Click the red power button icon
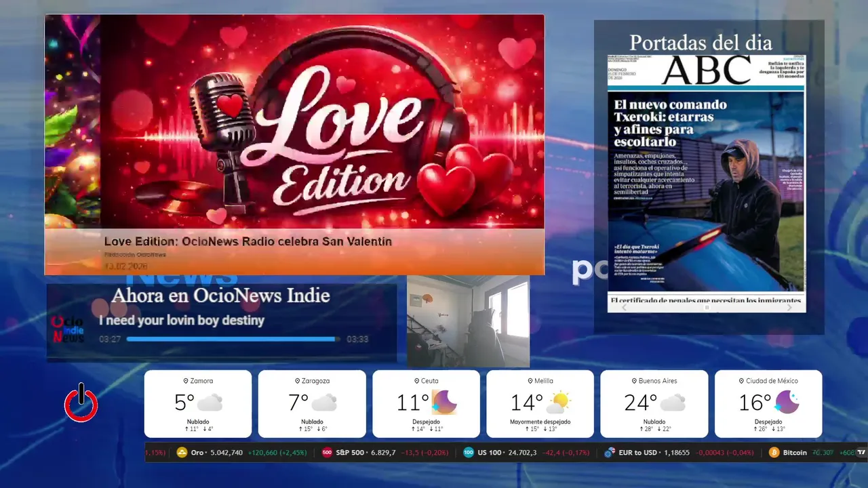The height and width of the screenshot is (488, 868). (x=81, y=403)
